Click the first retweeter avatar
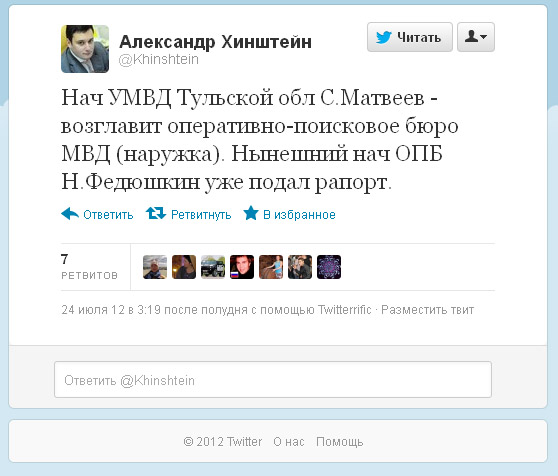 point(155,267)
